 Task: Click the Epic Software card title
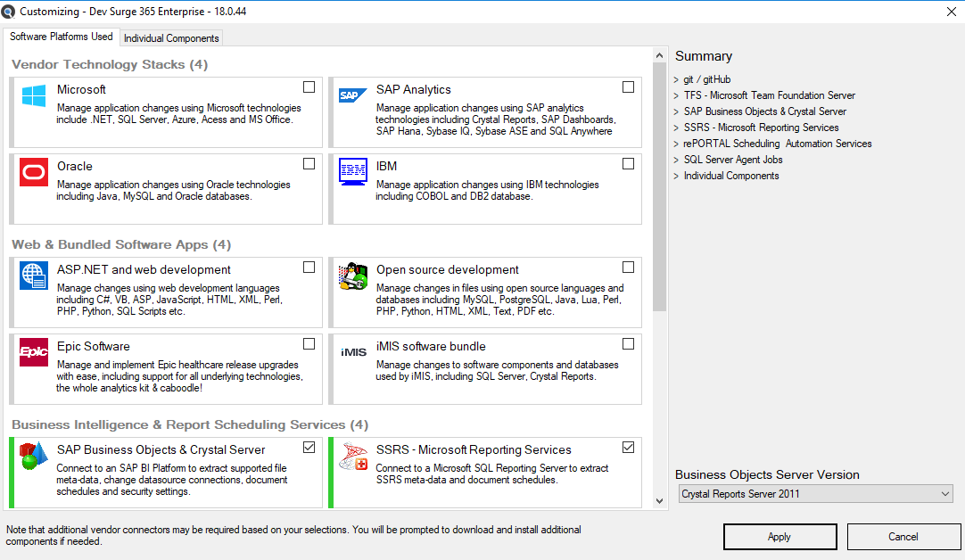pos(94,347)
